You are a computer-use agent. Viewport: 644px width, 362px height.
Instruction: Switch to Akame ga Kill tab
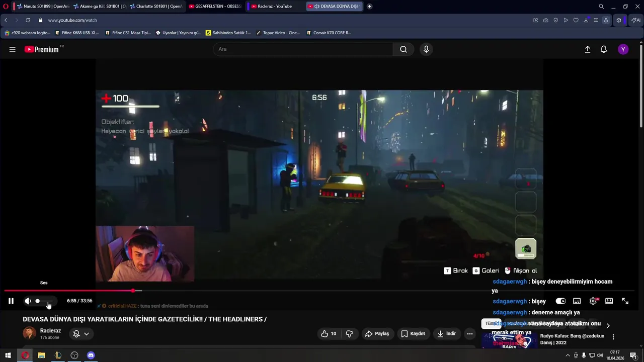coord(99,7)
